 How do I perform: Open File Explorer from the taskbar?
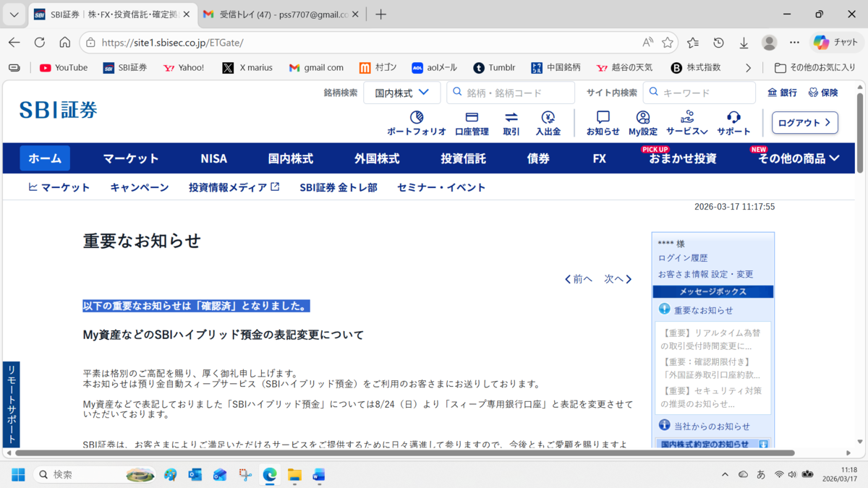294,474
